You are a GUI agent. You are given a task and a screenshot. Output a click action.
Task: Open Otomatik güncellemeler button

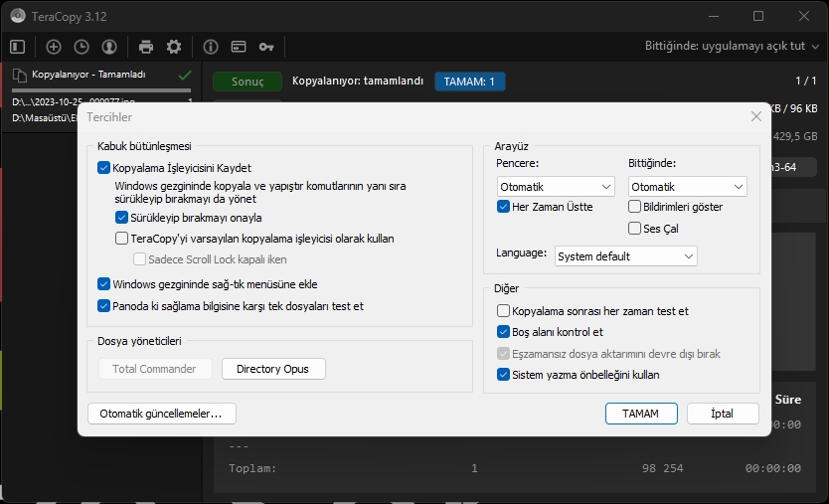coord(161,414)
